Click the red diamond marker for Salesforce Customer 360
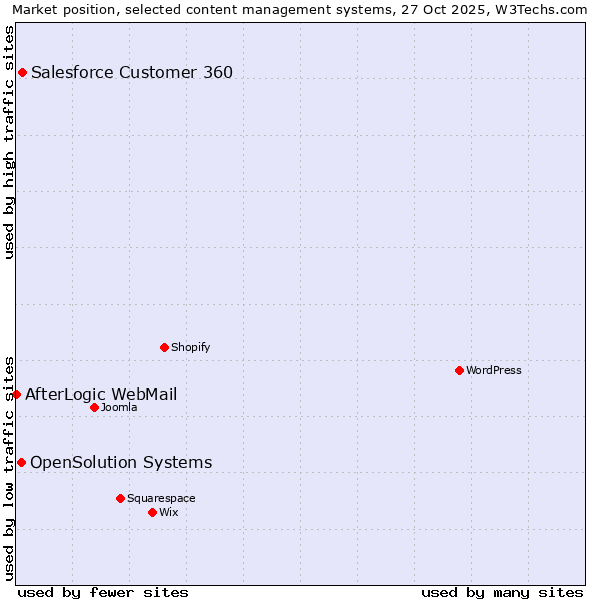Screen dimensions: 600x600 (22, 72)
